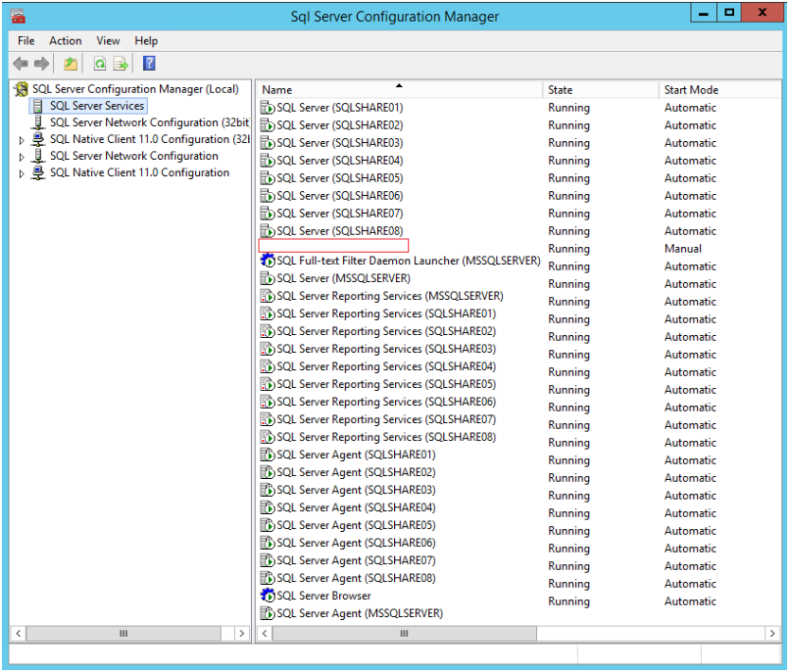Click the Up one level folder icon
This screenshot has width=789, height=672.
tap(70, 63)
